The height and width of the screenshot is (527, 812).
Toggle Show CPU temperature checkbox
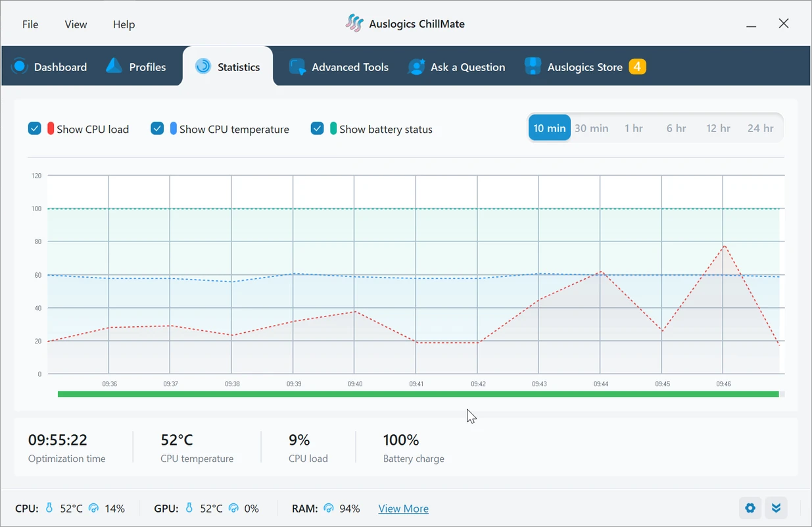(157, 128)
